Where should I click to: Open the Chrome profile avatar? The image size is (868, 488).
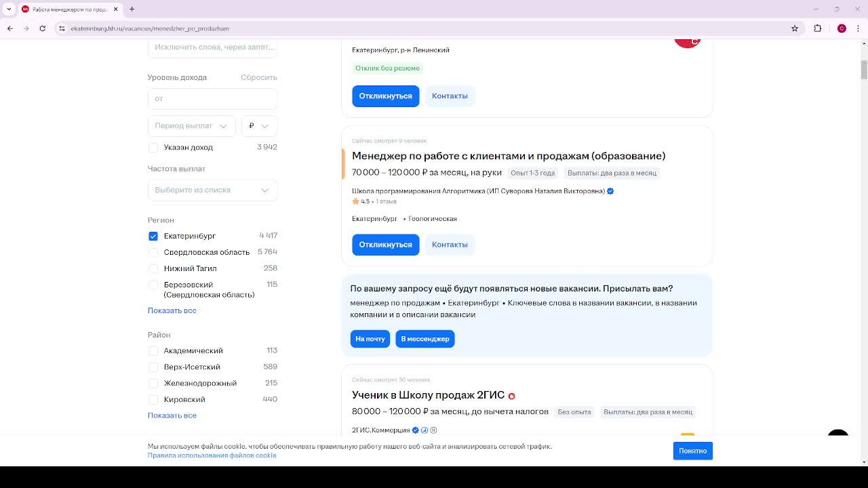point(842,28)
